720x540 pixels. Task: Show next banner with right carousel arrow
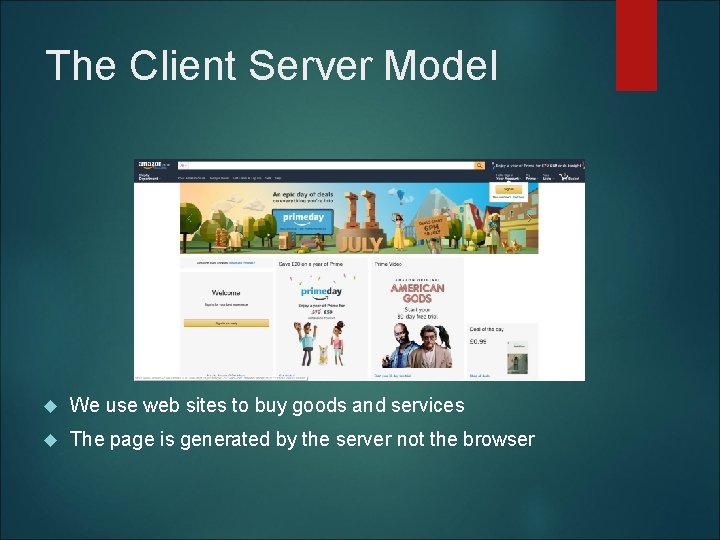coord(530,219)
